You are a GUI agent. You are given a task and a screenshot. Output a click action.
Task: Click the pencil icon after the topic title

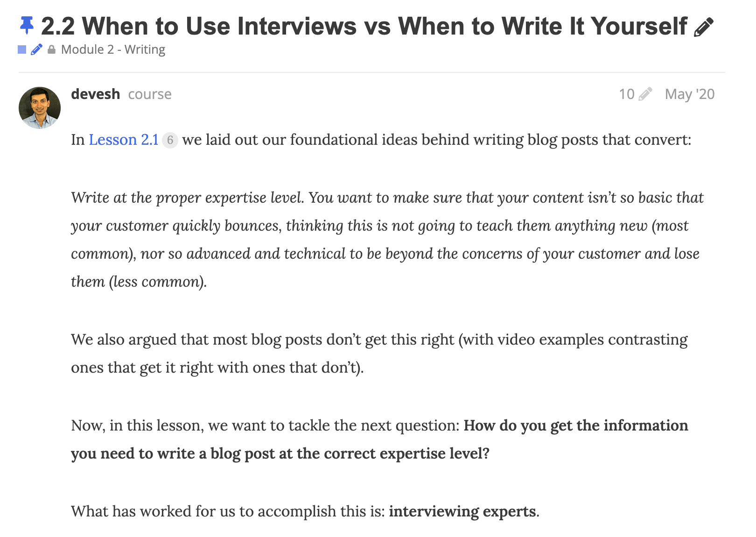704,27
